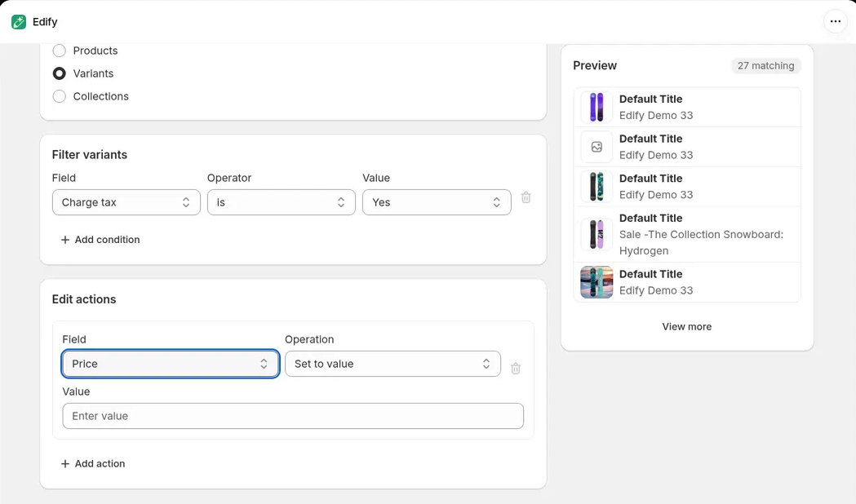Open the Price field dropdown
This screenshot has width=856, height=504.
coord(171,364)
